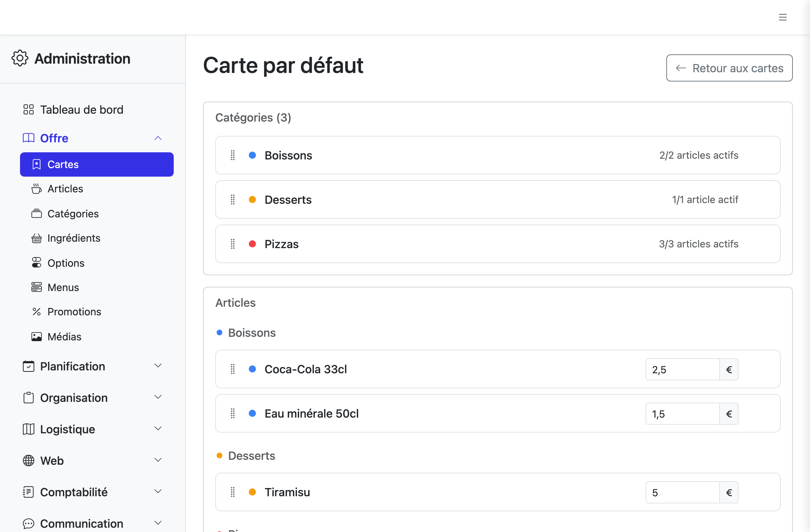Click '2/2 articles actifs' text
The image size is (810, 532).
coord(699,155)
